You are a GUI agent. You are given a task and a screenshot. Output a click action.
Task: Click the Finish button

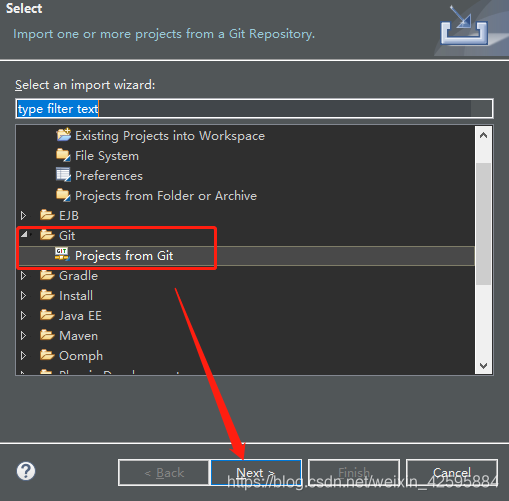(354, 472)
